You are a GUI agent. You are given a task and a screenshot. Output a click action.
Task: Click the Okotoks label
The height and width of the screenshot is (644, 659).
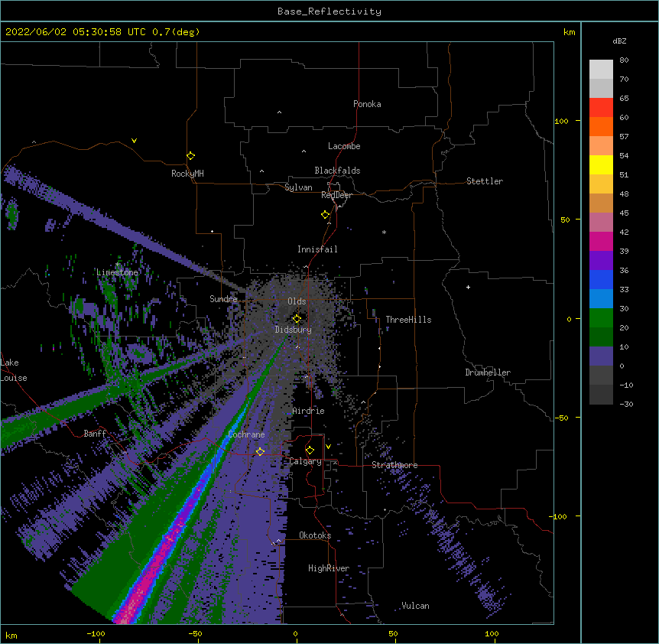click(x=315, y=535)
